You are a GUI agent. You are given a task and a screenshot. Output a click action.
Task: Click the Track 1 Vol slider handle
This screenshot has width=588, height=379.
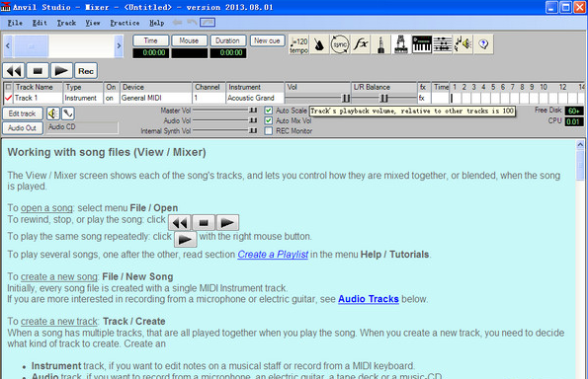[346, 98]
